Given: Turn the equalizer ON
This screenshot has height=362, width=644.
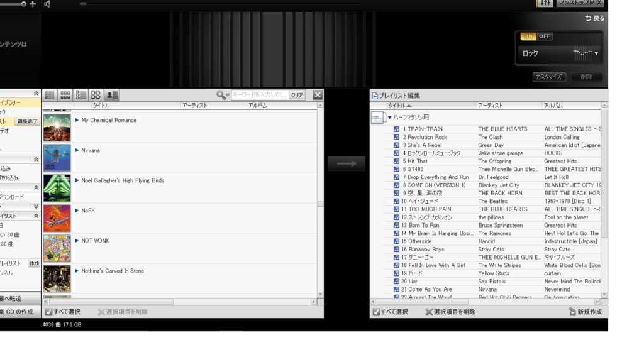Looking at the screenshot, I should [x=528, y=36].
